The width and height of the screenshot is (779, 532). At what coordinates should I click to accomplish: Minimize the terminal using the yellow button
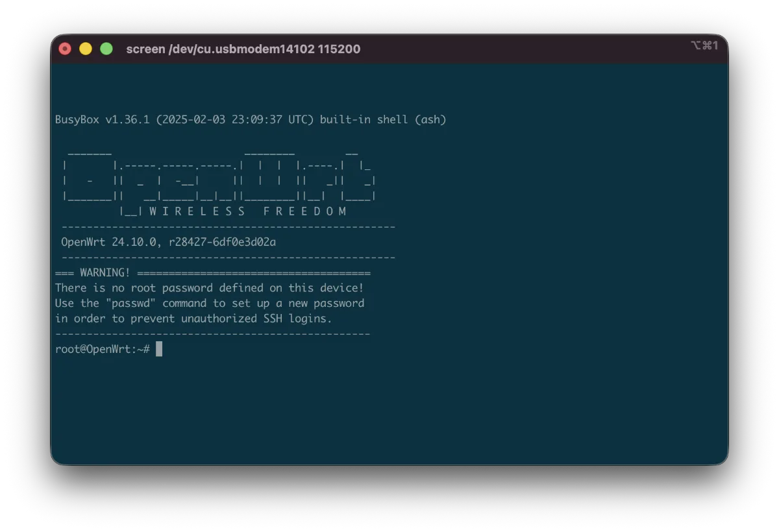[x=86, y=49]
